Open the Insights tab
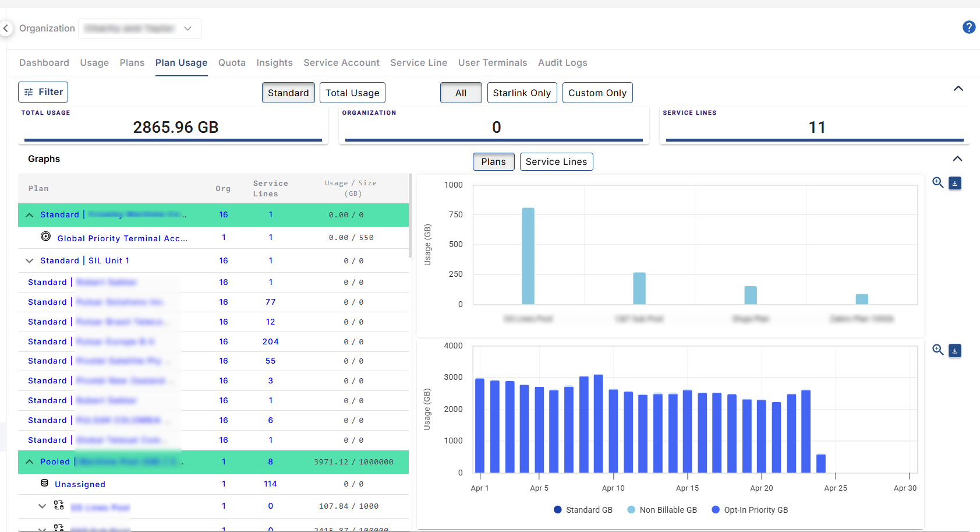980x532 pixels. (274, 62)
